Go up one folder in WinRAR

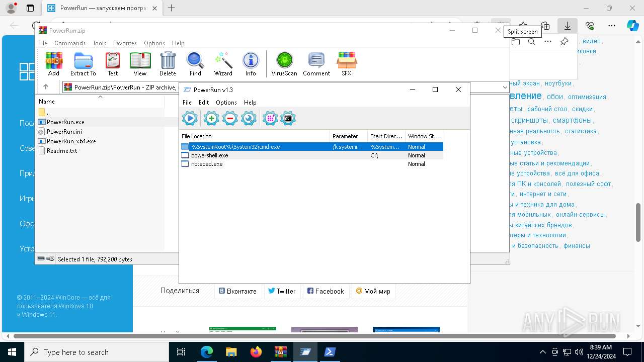(x=46, y=87)
